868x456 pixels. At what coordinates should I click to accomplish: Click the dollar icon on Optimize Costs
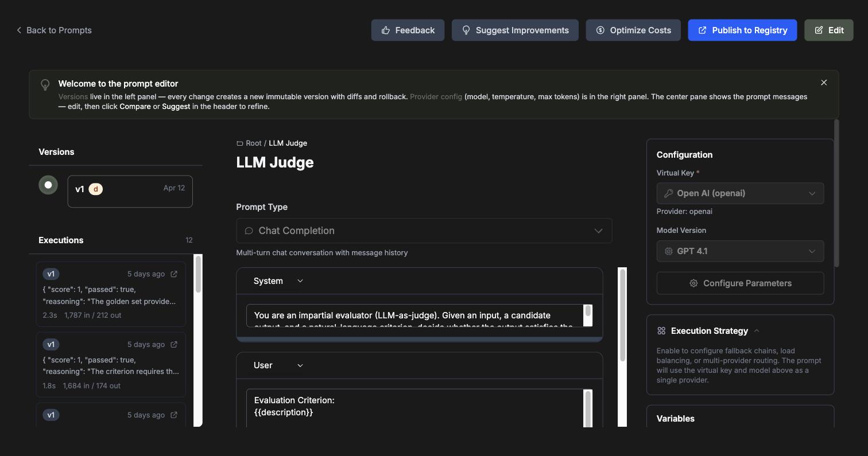[600, 30]
